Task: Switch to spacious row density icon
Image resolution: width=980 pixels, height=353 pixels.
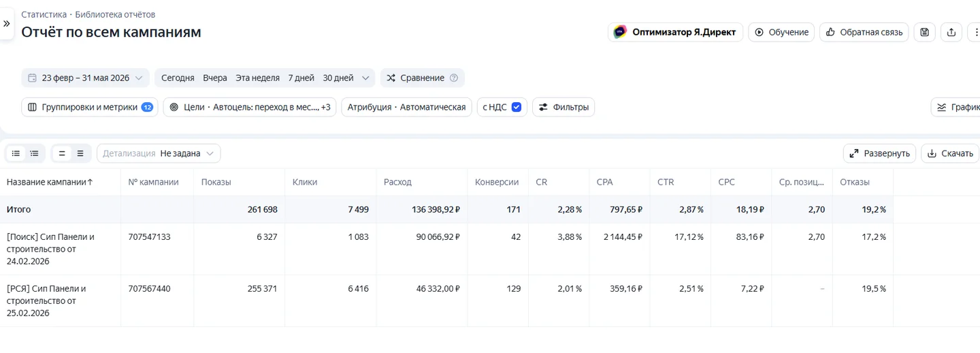Action: click(80, 153)
